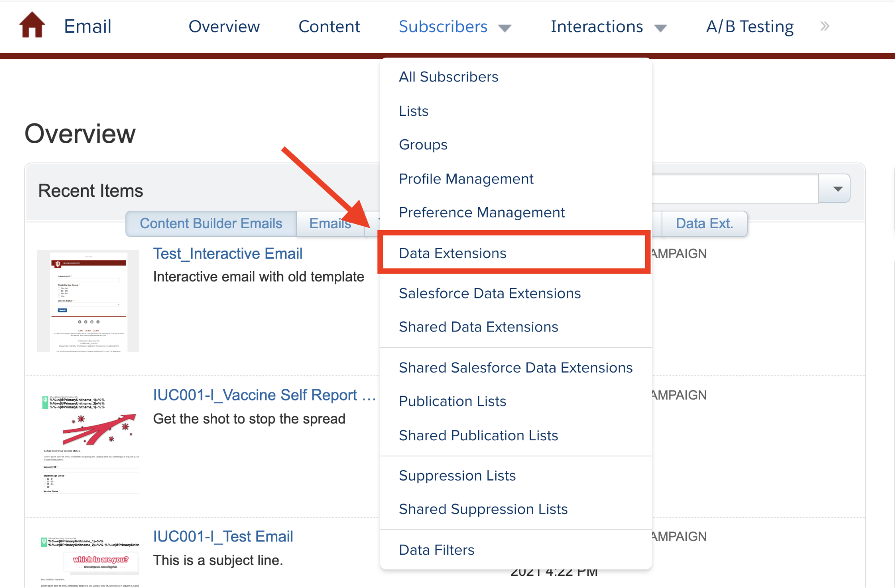Open Profile Management menu entry
The image size is (895, 588).
point(466,179)
